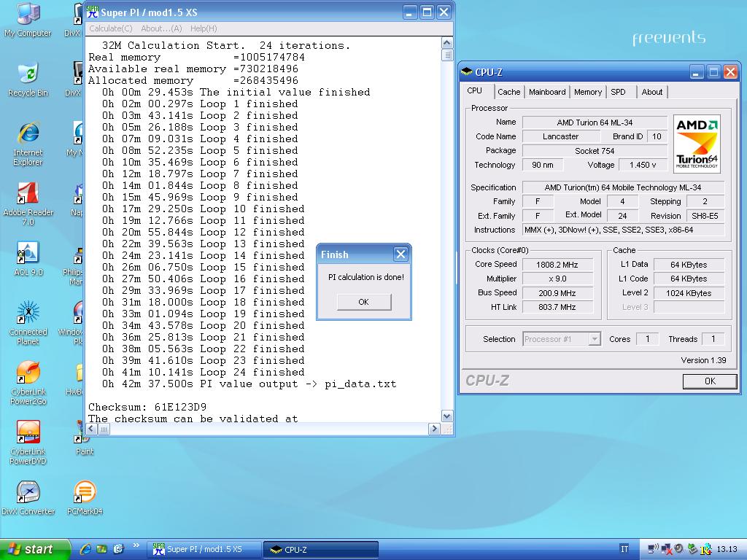Screen dimensions: 747x560
Task: Launch DivX Converter desktop icon
Action: (x=28, y=498)
